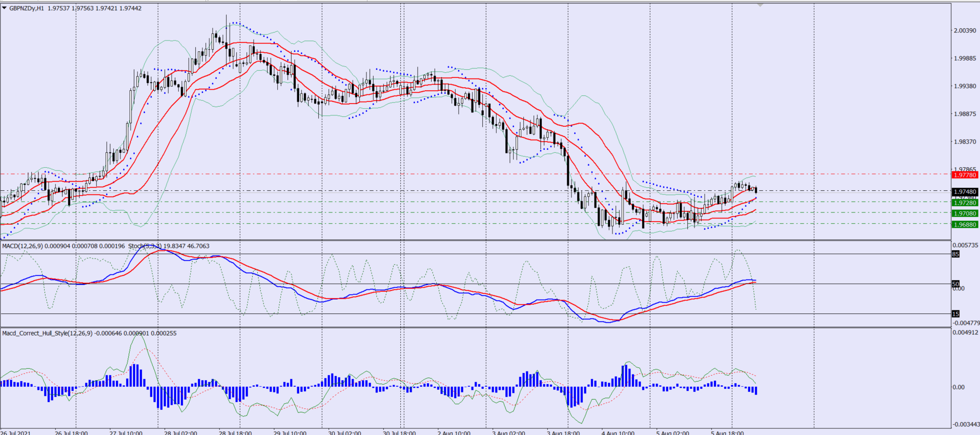Screen dimensions: 980x435
Task: Click the stochastic 85 level label
Action: pyautogui.click(x=955, y=254)
